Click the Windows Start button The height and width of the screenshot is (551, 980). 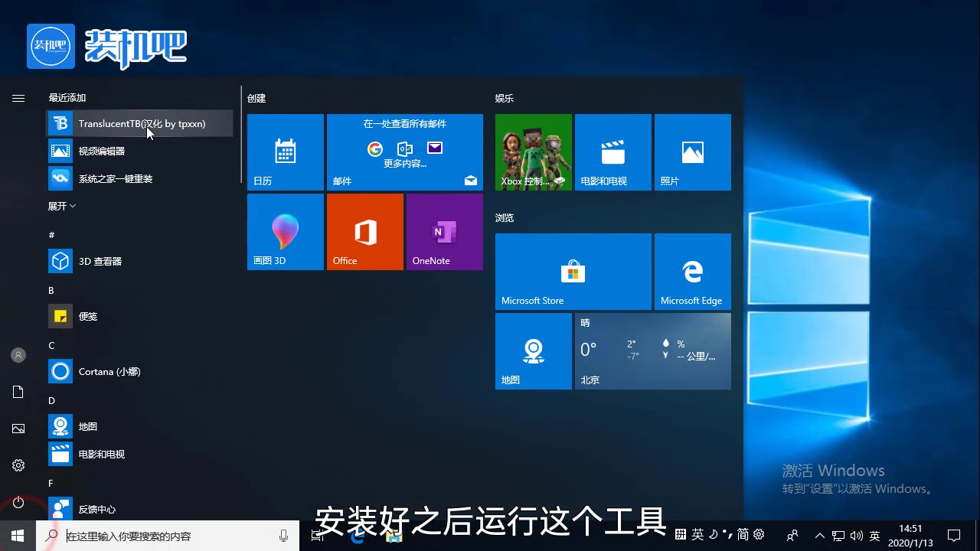[x=18, y=536]
